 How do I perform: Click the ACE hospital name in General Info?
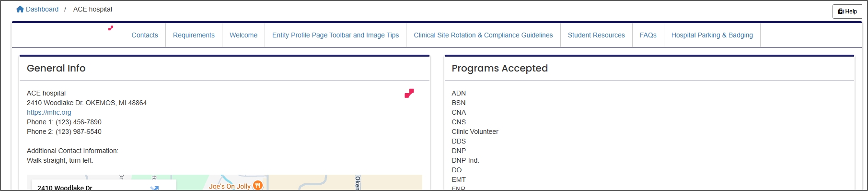46,93
